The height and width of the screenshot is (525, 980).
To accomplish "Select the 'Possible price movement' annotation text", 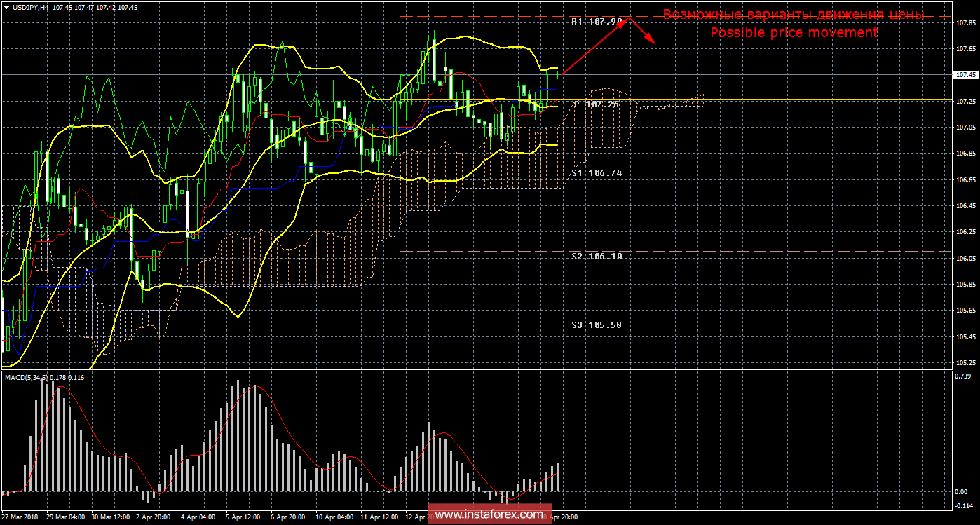I will click(x=794, y=32).
